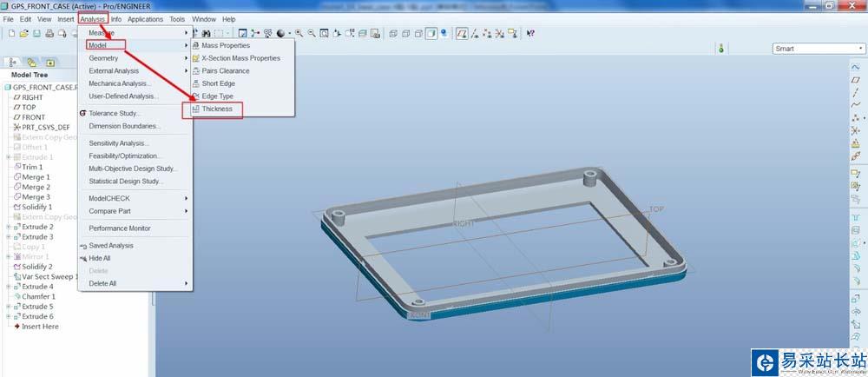Viewport: 868px width, 377px height.
Task: Open the Layers icon in toolbar
Action: point(362,33)
